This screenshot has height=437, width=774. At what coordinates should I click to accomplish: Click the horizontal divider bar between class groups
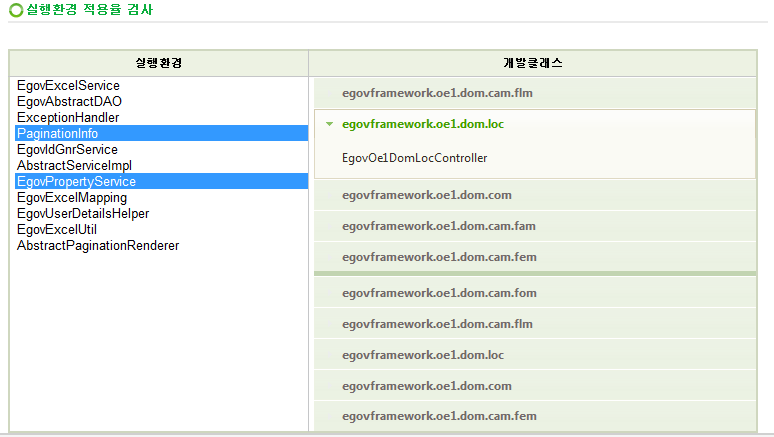pyautogui.click(x=534, y=273)
